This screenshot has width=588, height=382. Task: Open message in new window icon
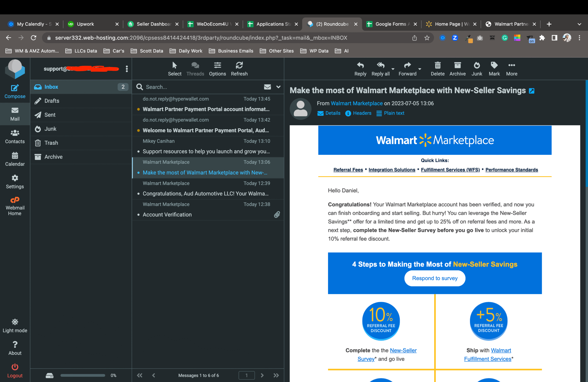(x=531, y=91)
